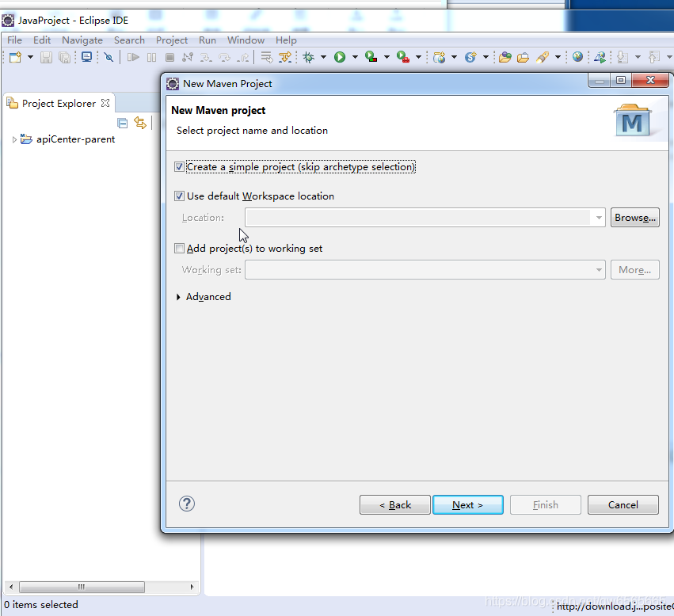Viewport: 674px width, 616px height.
Task: Click the Use Step Filters icon
Action: 285,57
